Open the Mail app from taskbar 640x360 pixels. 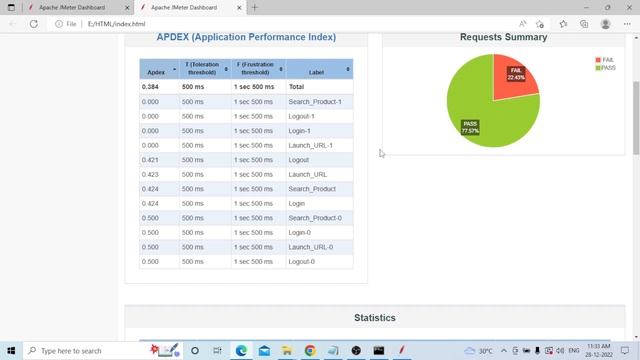pyautogui.click(x=264, y=351)
